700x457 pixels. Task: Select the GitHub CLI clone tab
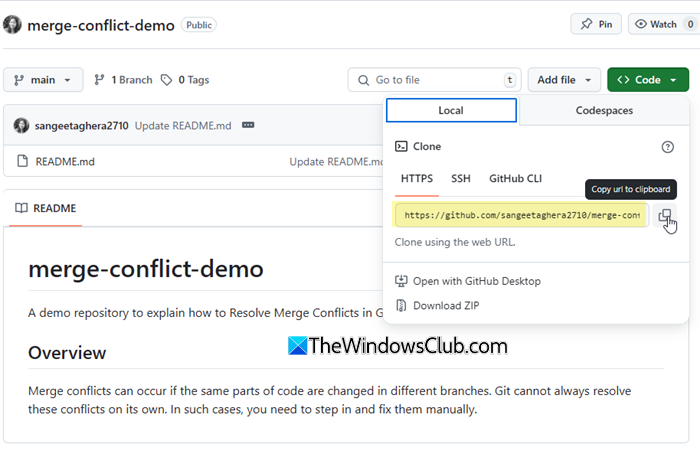(x=515, y=179)
